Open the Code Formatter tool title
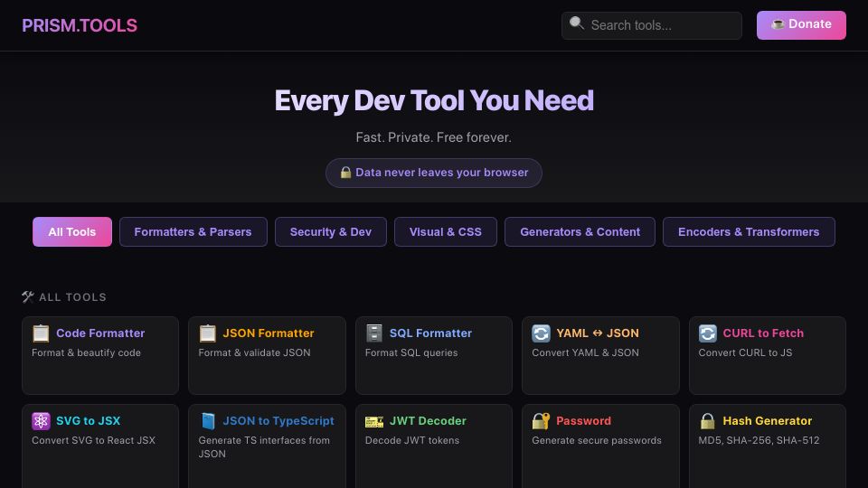 coord(100,333)
